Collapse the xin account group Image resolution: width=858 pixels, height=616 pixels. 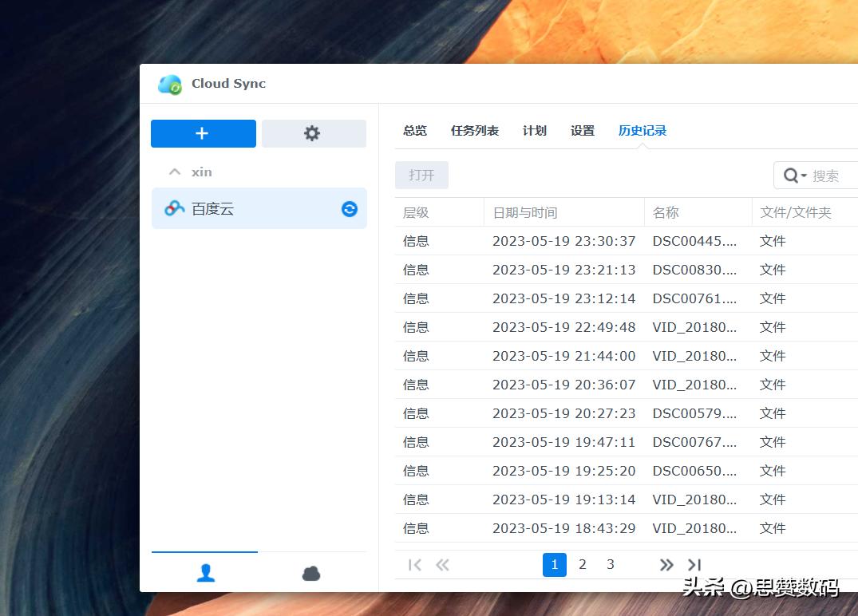click(x=173, y=172)
